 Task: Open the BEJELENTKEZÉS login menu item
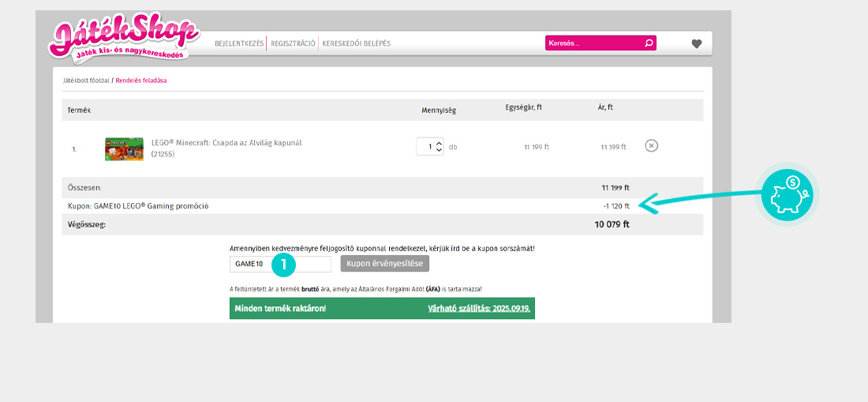(239, 43)
